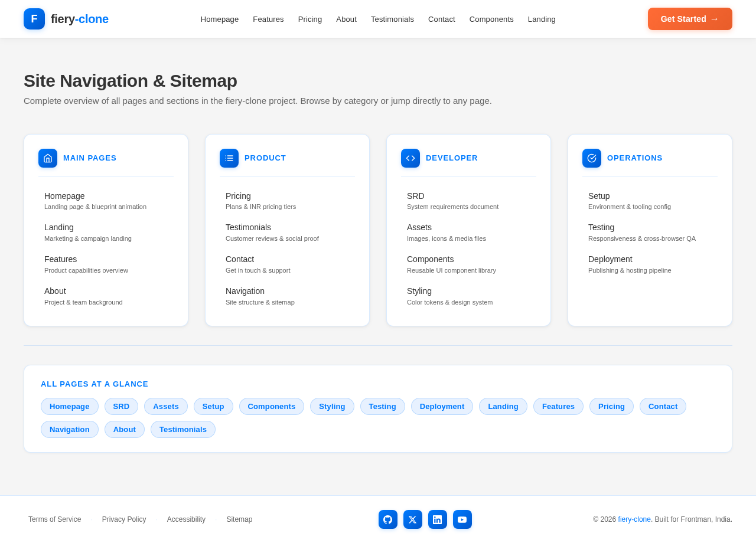Open Testimonials in the top navigation
The width and height of the screenshot is (756, 543).
point(392,19)
